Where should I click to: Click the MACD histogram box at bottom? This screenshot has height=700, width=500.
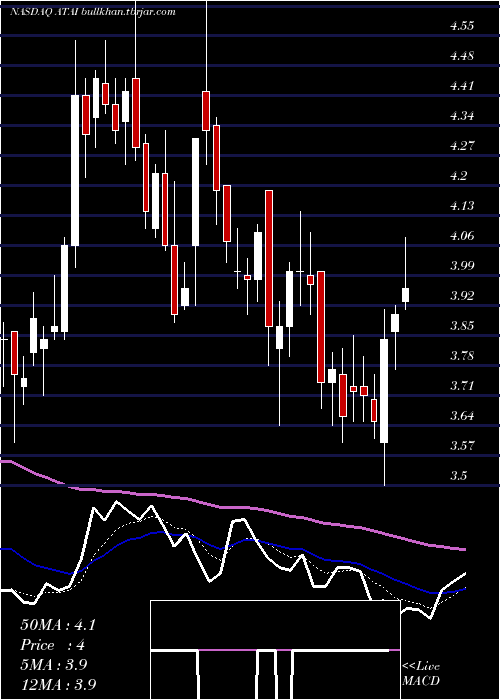[275, 650]
